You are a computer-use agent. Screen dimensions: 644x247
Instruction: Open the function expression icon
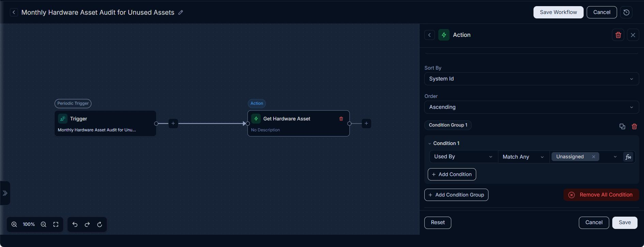coord(628,157)
